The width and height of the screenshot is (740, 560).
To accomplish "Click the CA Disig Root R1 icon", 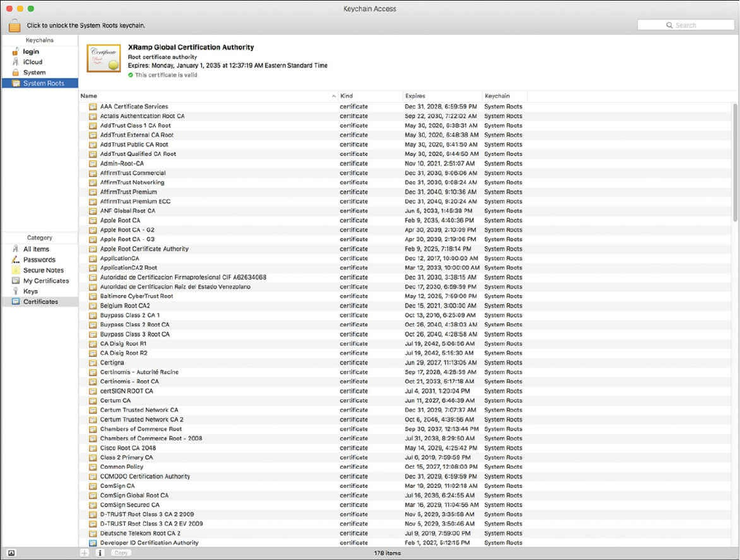I will (x=93, y=343).
